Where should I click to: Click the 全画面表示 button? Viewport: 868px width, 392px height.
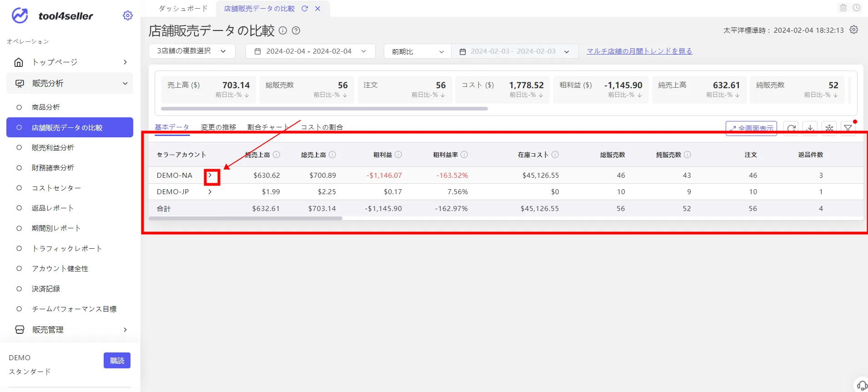click(751, 128)
